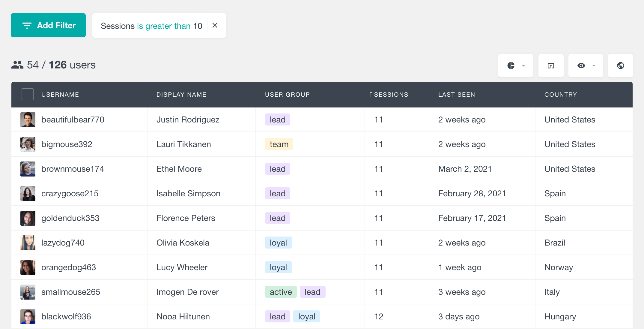Screen dimensions: 644x329
Task: Open the beautifulbear770 username link
Action: (x=73, y=120)
